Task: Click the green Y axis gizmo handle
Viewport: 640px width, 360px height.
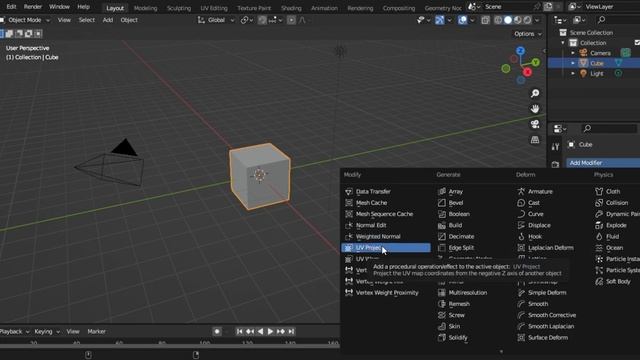Action: pos(535,62)
